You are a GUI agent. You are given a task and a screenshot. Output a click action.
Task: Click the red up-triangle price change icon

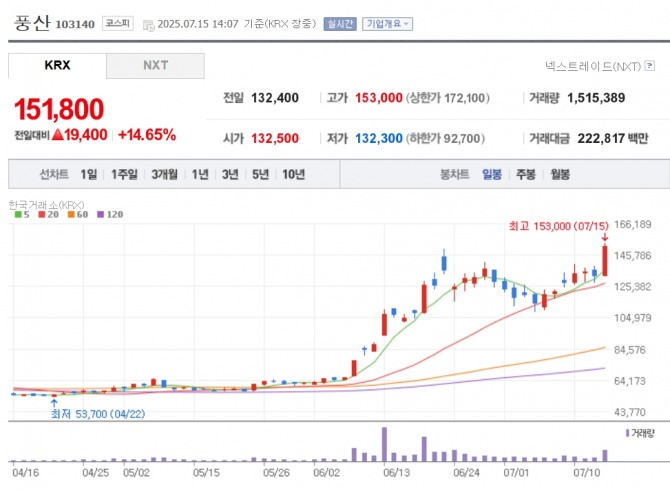click(x=58, y=134)
